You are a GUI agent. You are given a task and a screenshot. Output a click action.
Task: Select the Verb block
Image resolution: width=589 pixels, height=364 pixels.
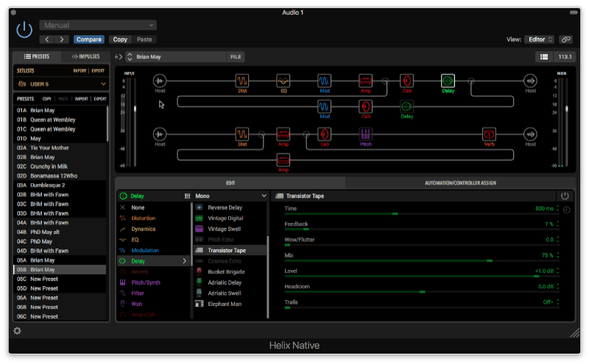(489, 134)
